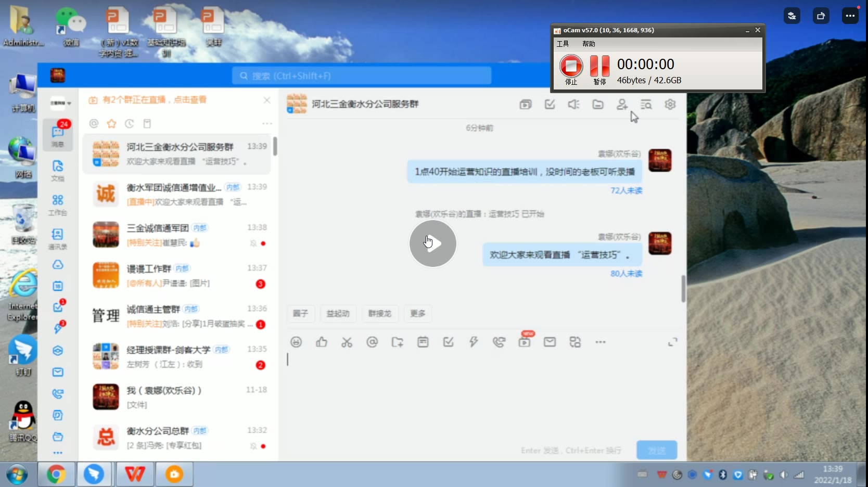
Task: Click the add member icon in chat header
Action: (x=622, y=105)
